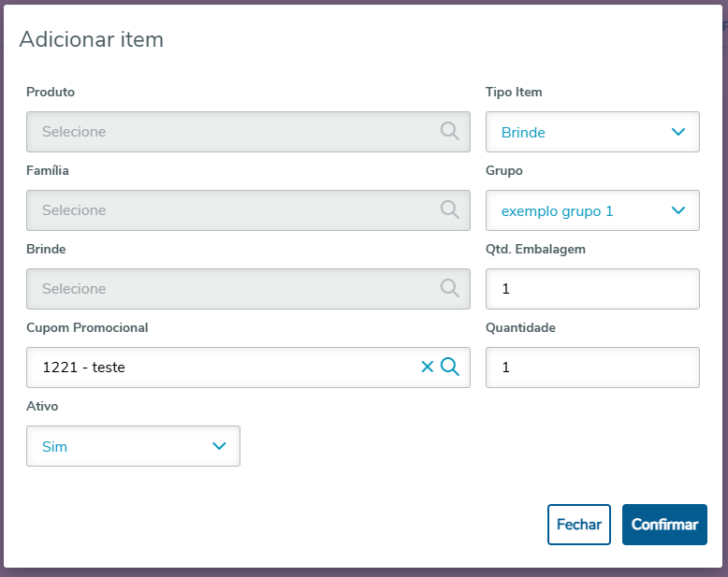
Task: Clear the Cupom Promocional value with X
Action: [428, 367]
